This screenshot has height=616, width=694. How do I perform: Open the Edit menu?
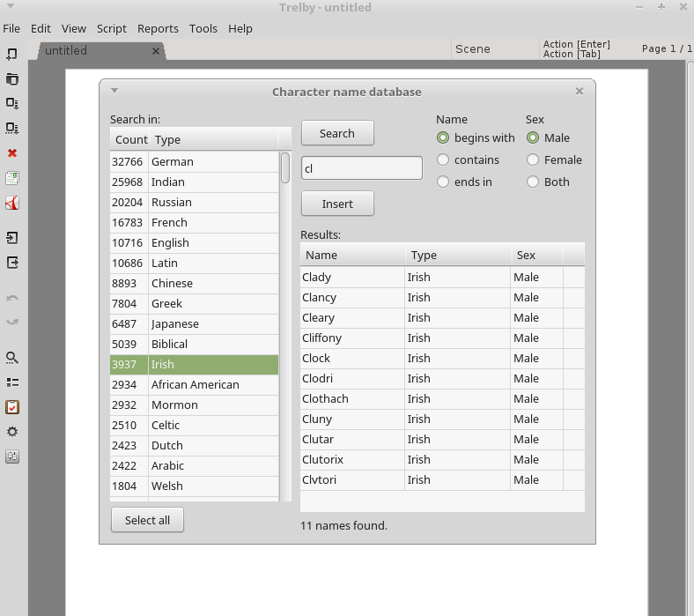point(41,28)
